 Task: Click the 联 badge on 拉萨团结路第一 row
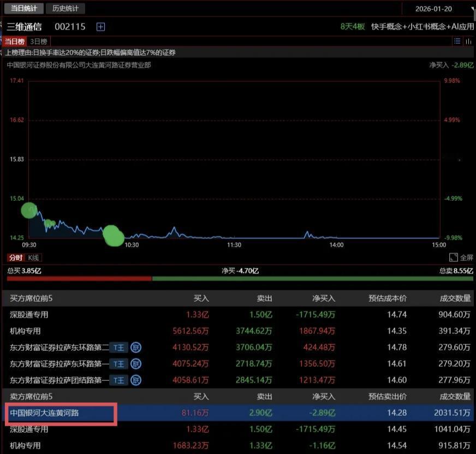(x=136, y=380)
